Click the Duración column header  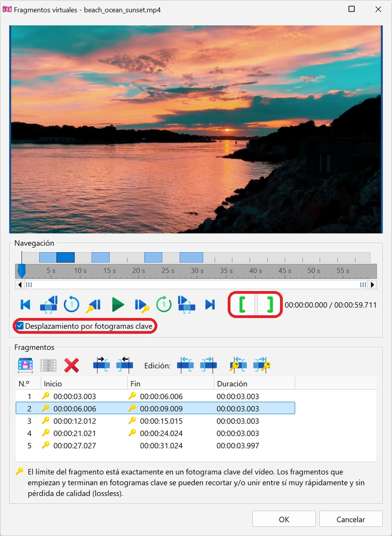pyautogui.click(x=254, y=384)
